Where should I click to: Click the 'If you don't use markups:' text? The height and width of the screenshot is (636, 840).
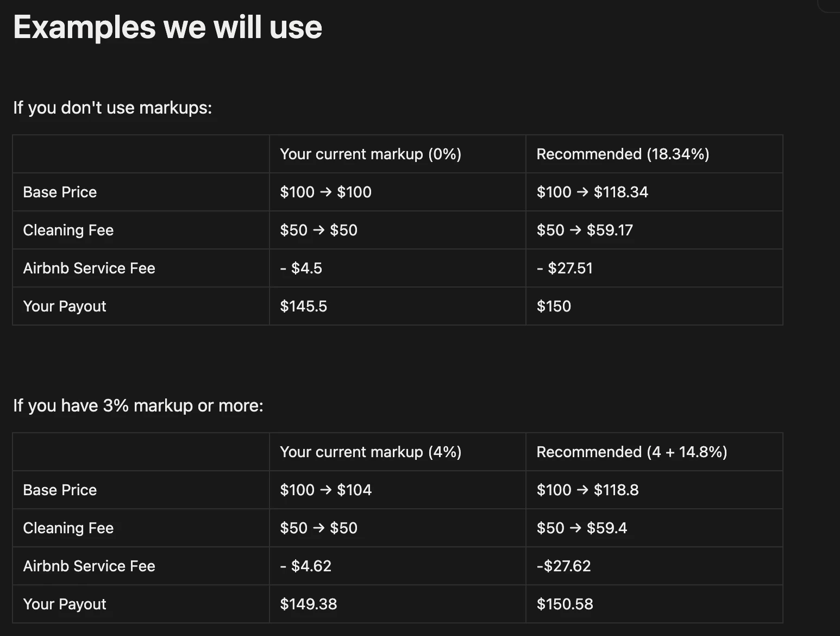coord(112,108)
